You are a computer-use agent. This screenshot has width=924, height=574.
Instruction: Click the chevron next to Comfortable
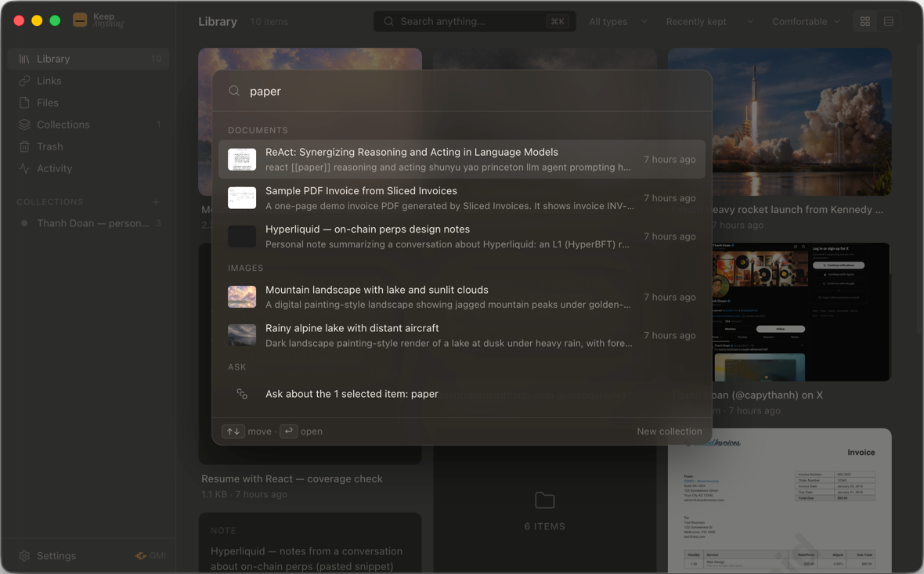(837, 21)
